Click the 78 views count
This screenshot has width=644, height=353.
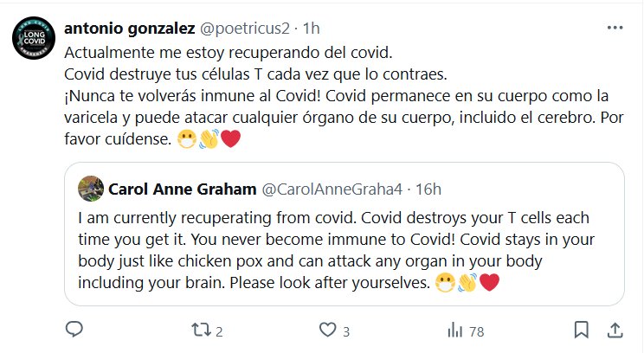tap(475, 331)
